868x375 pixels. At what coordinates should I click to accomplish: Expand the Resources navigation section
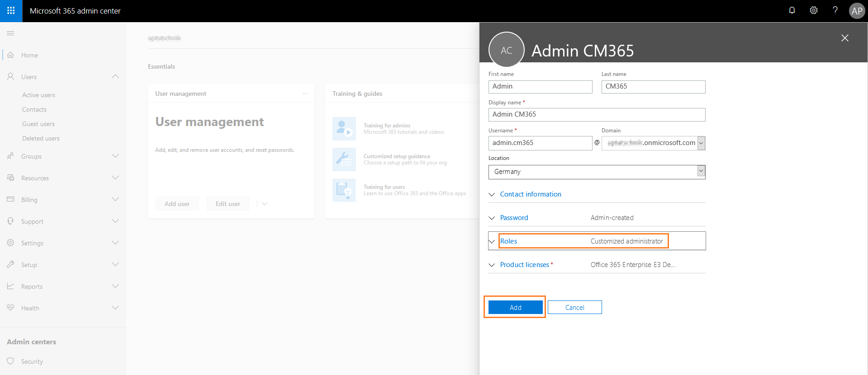coord(115,178)
